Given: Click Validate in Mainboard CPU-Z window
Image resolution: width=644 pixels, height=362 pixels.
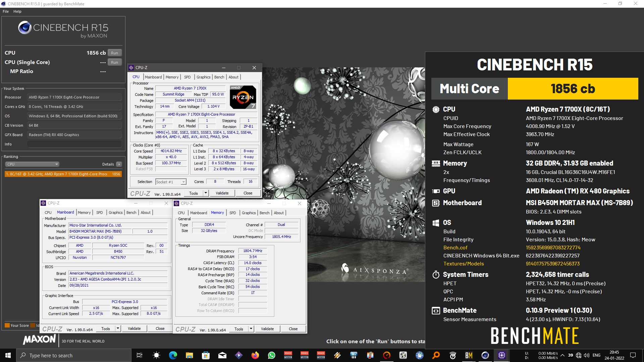Looking at the screenshot, I should 134,329.
